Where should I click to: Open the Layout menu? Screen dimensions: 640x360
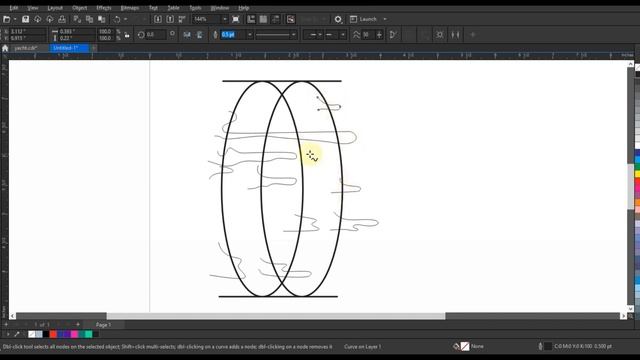coord(55,8)
